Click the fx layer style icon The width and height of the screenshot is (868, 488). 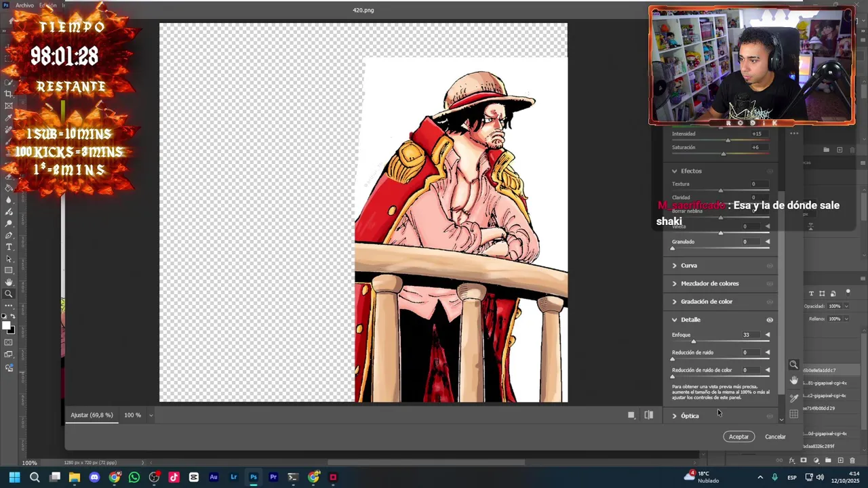[792, 461]
